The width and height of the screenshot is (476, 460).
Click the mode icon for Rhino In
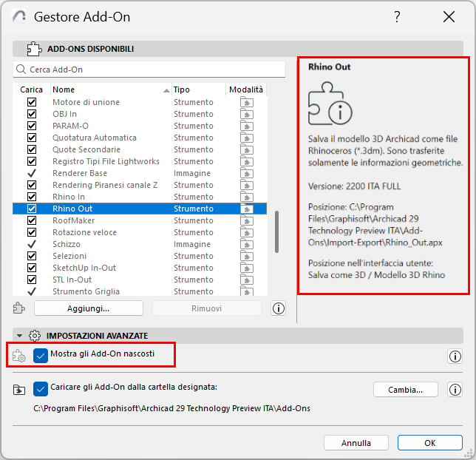click(x=247, y=197)
